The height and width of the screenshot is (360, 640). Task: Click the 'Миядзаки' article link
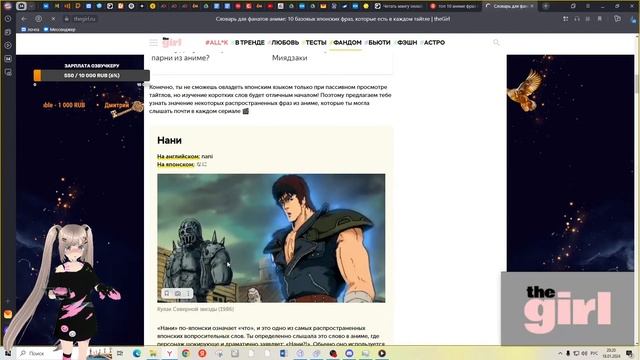coord(289,58)
